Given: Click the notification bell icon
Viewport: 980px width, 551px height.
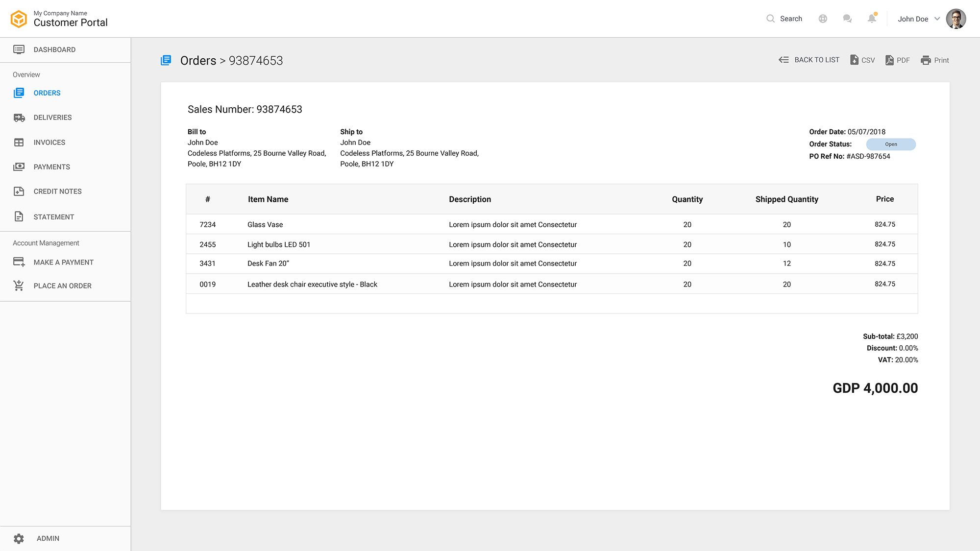Looking at the screenshot, I should 872,19.
